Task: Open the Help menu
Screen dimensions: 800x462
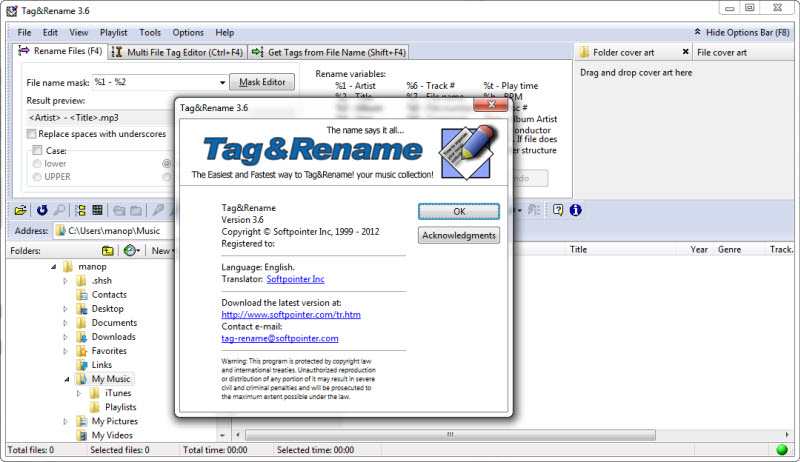Action: [x=224, y=32]
